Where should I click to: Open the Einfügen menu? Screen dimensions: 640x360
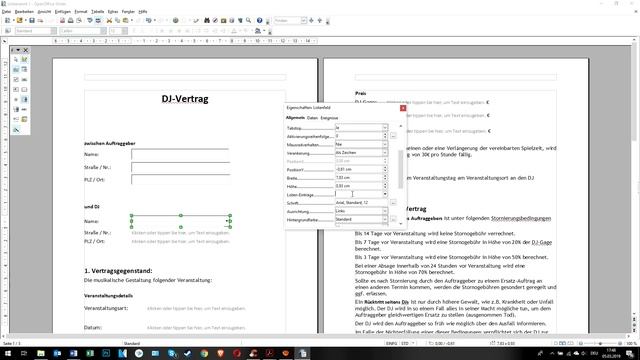(x=62, y=12)
